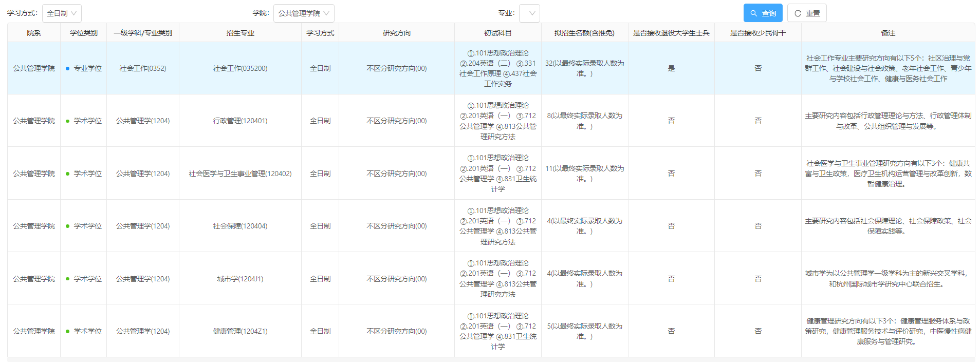Click the 是 veteran acceptance cell
This screenshot has height=364, width=980.
coord(671,68)
